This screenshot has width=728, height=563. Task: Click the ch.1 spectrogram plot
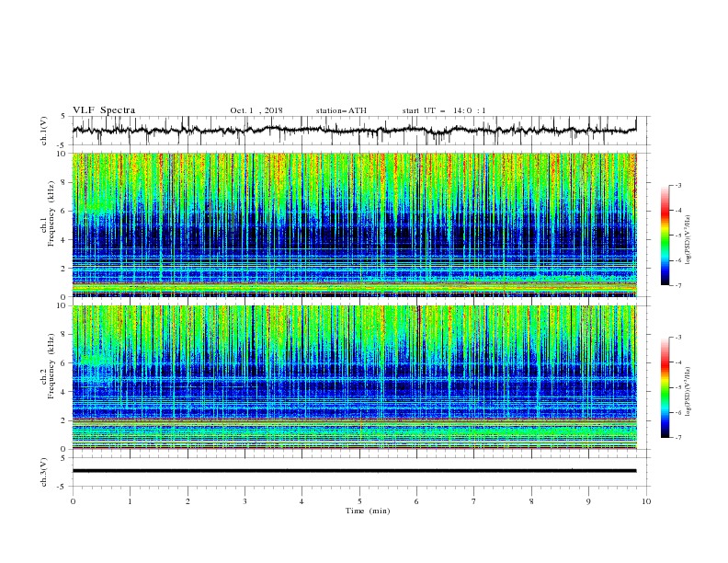coord(355,224)
